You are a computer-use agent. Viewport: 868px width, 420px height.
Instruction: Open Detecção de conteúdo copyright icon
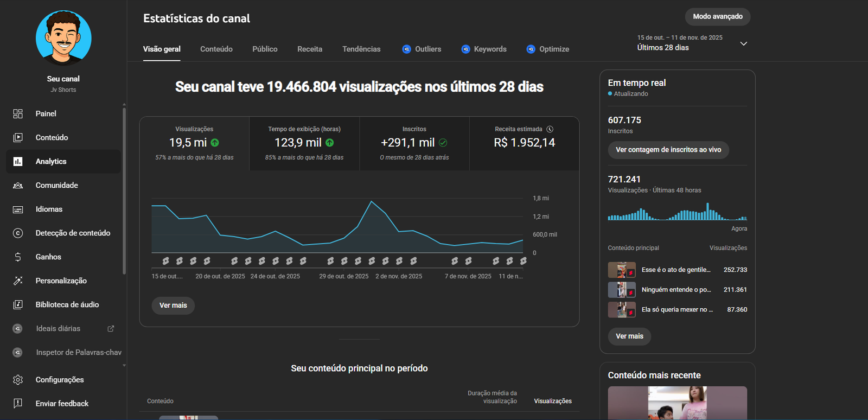18,233
